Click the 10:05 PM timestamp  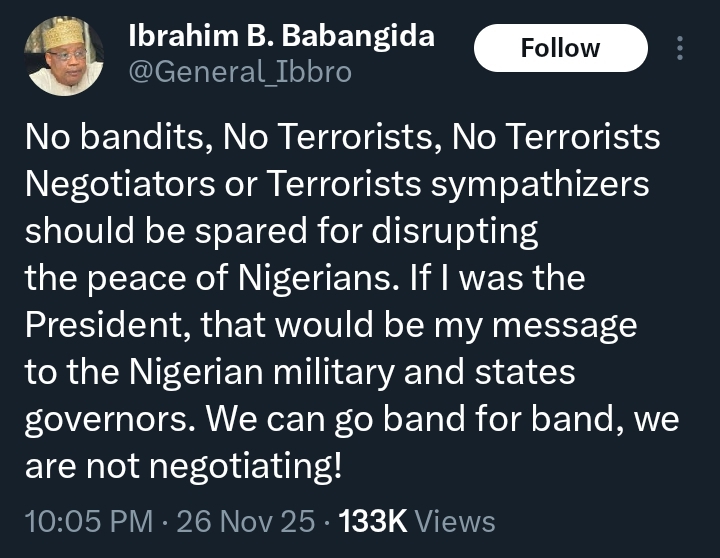tap(88, 521)
